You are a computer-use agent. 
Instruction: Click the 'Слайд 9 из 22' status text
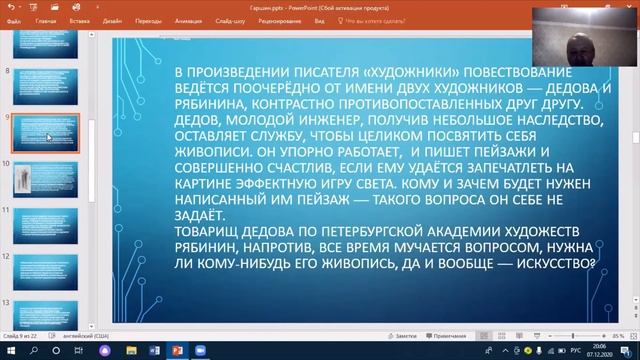click(x=20, y=336)
